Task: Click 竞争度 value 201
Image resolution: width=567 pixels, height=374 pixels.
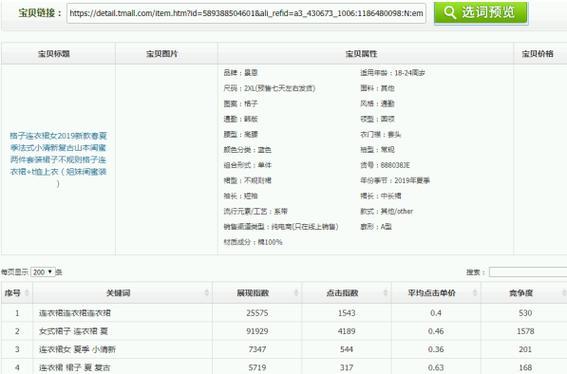Action: 525,349
